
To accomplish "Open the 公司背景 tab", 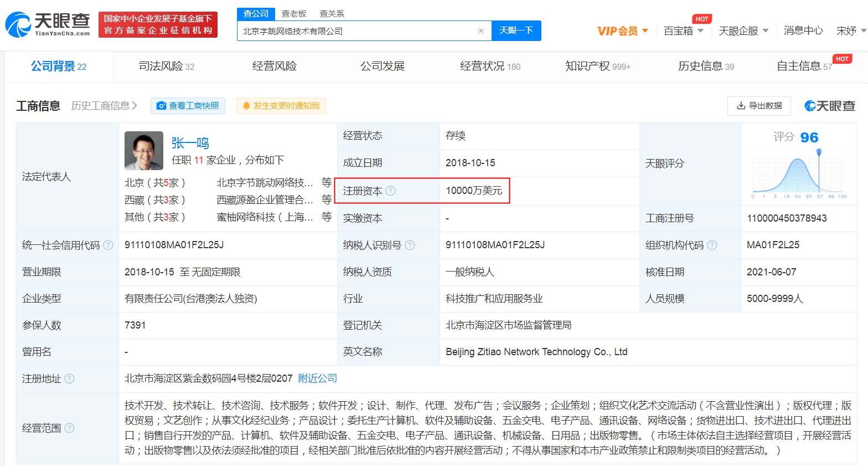I will pyautogui.click(x=59, y=66).
